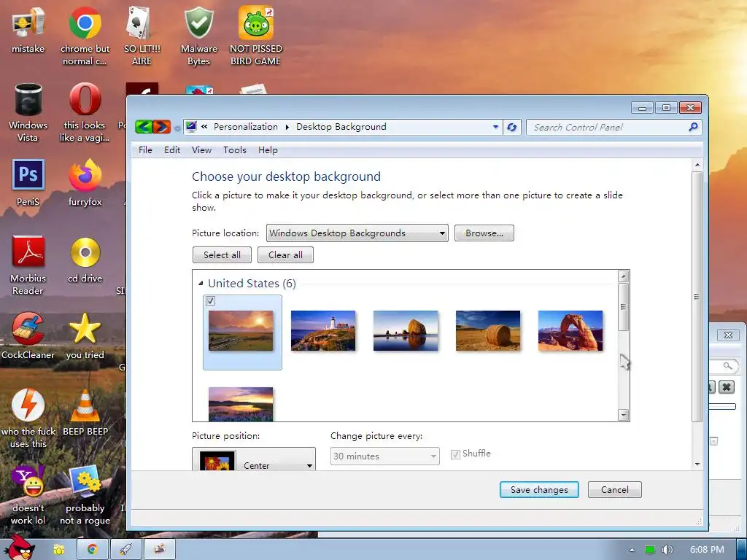747x560 pixels.
Task: Click the 'who the fuck uses this' icon
Action: click(28, 419)
